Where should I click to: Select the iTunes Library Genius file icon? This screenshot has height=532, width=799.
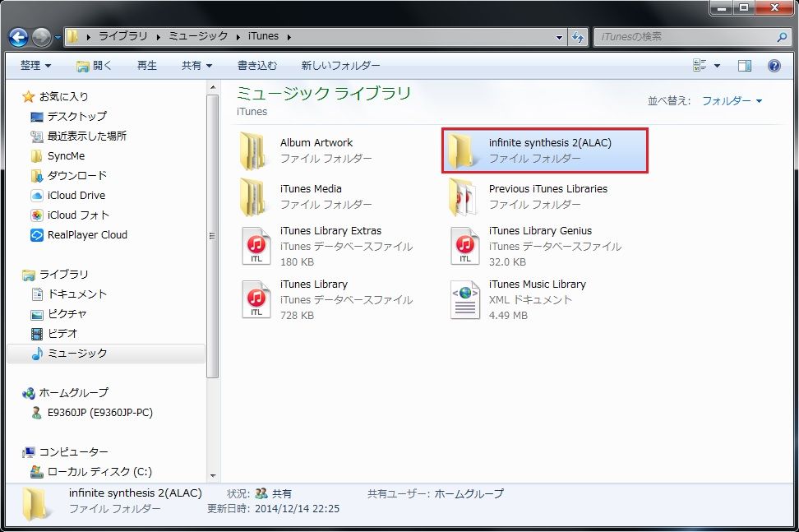[x=464, y=246]
